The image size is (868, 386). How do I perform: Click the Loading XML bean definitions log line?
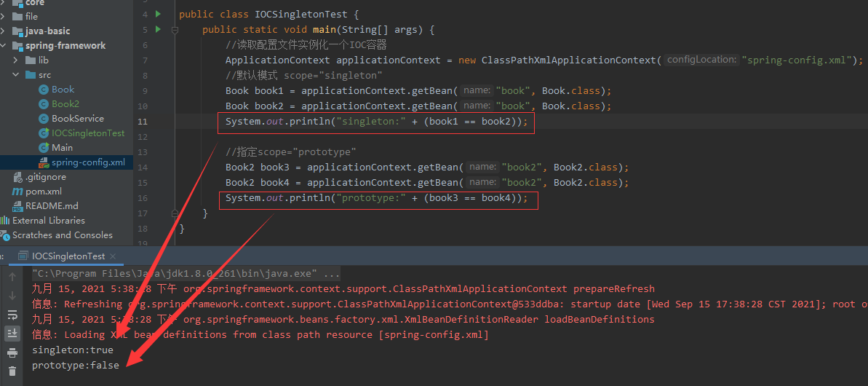pos(260,334)
